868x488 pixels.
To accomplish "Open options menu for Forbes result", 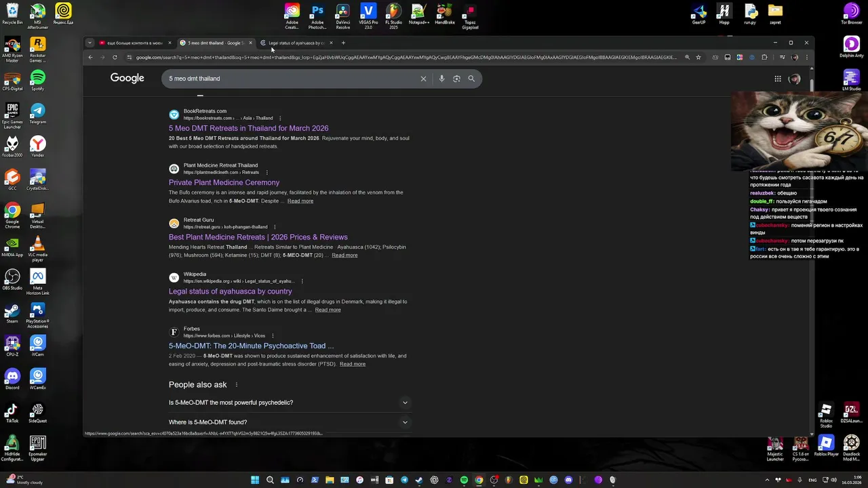I will tap(273, 335).
